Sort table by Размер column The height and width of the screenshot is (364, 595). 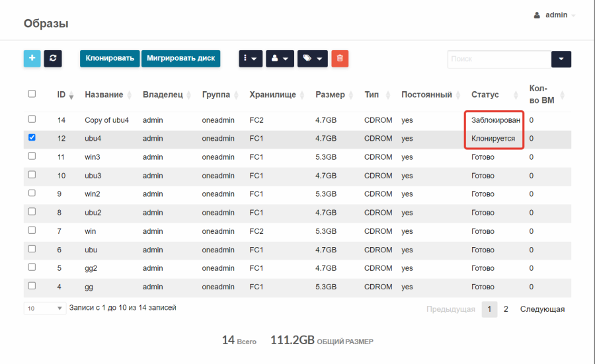click(334, 94)
